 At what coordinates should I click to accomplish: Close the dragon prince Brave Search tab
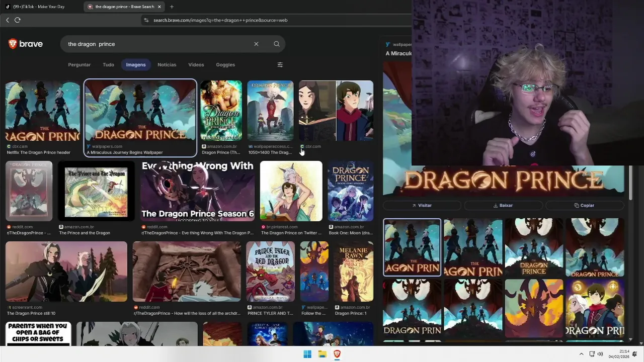160,7
